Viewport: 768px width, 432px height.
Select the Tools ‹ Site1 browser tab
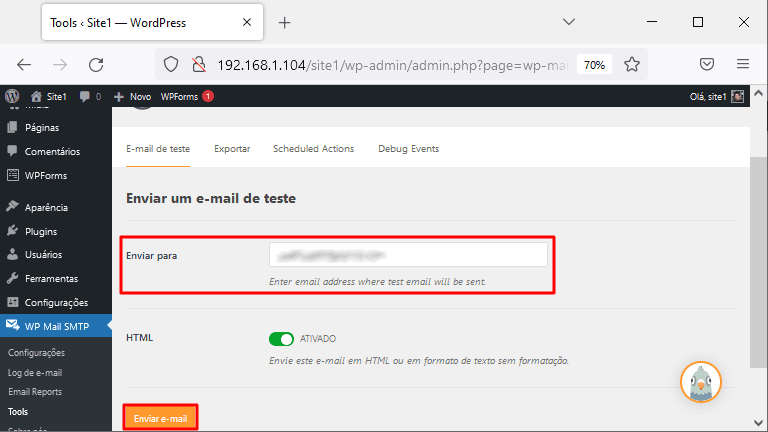point(152,23)
